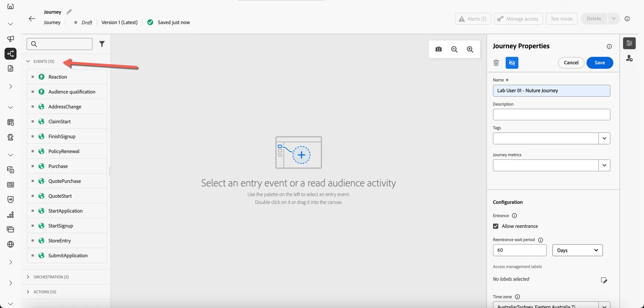Click the Manage access button

click(x=518, y=19)
